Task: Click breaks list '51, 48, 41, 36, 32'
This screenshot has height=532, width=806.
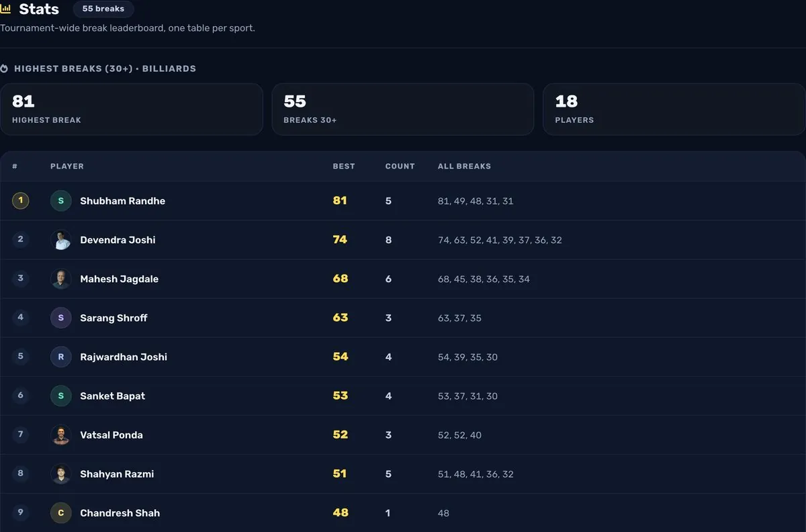Action: click(x=476, y=474)
